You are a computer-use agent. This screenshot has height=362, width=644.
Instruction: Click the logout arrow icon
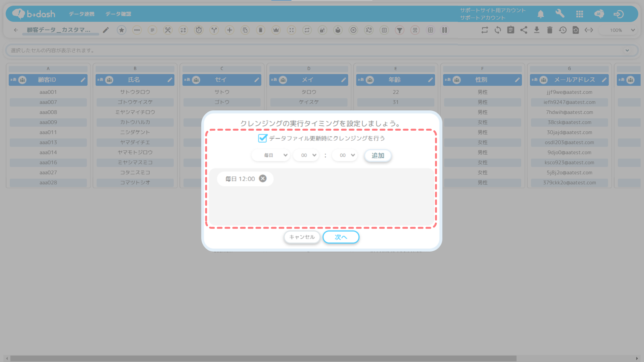click(x=619, y=14)
